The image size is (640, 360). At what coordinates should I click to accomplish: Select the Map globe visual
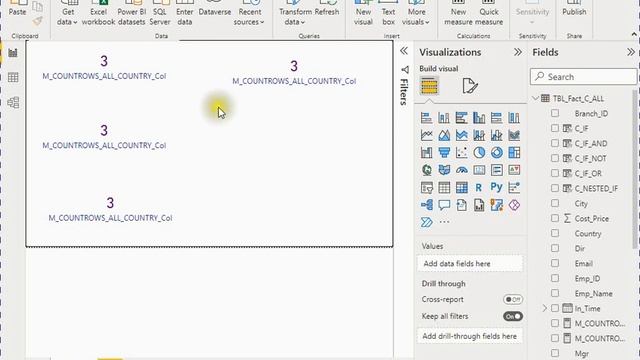pos(427,170)
